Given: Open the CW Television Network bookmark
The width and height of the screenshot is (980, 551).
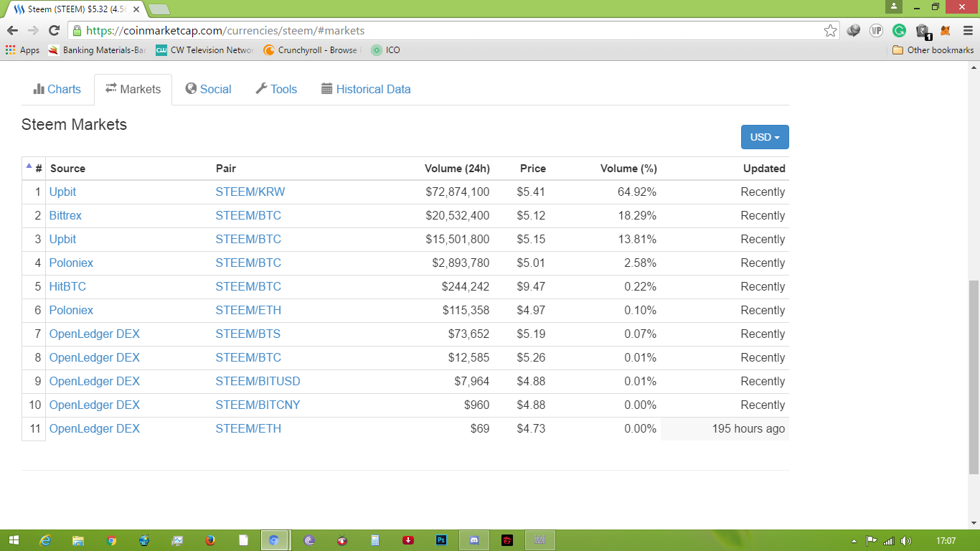Looking at the screenshot, I should 204,50.
